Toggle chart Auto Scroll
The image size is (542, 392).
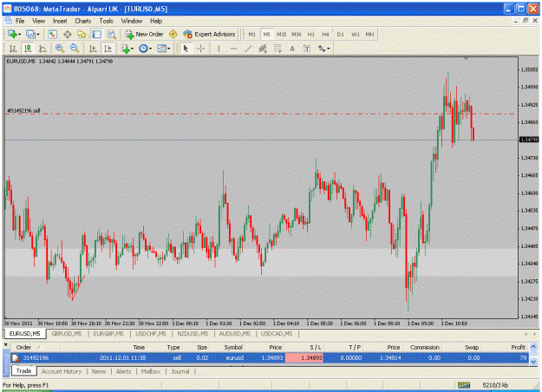(x=93, y=49)
